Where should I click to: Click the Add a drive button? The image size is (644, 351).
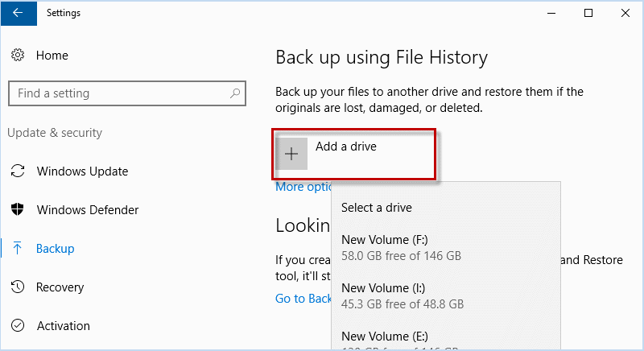[346, 147]
